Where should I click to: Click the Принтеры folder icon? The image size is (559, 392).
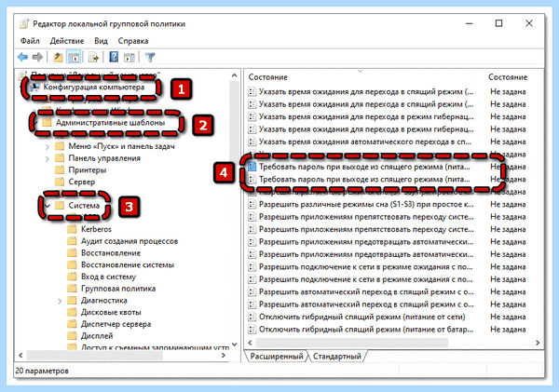(60, 170)
